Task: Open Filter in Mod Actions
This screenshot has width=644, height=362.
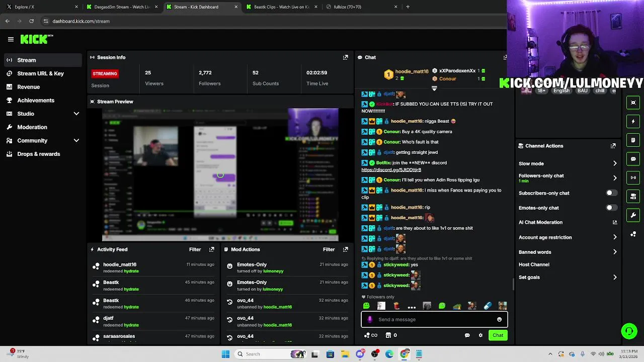Action: [x=329, y=249]
